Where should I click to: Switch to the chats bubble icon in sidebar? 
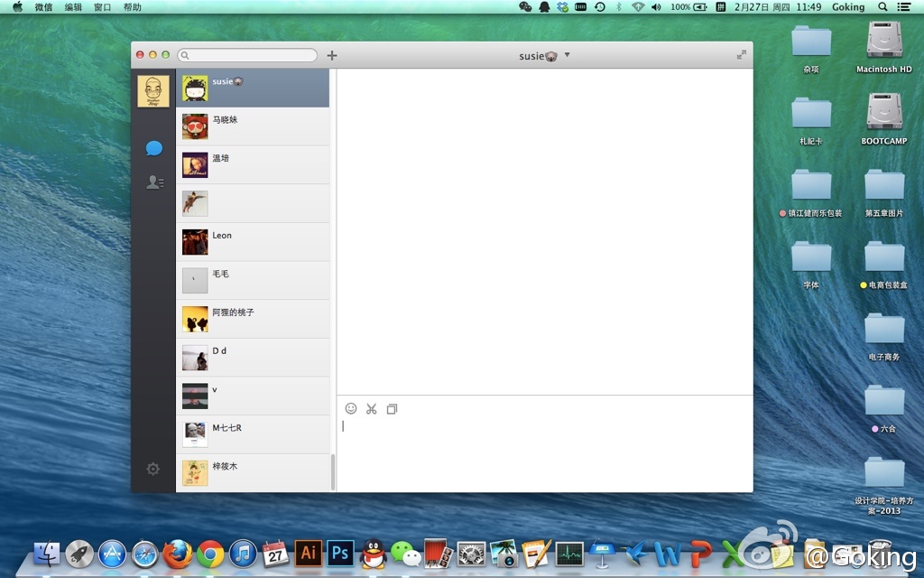click(153, 148)
